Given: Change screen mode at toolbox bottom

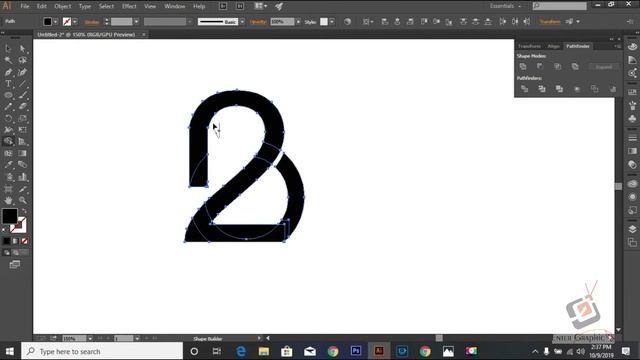Looking at the screenshot, I should point(15,264).
